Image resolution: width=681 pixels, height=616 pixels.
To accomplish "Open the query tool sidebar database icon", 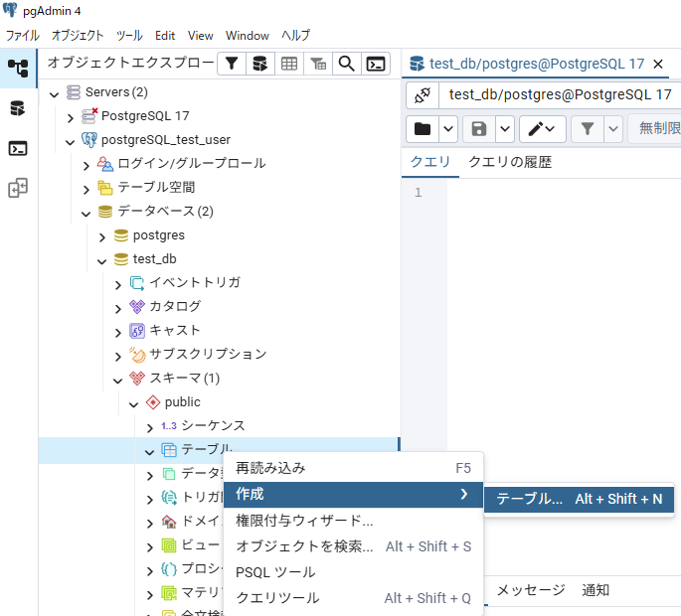I will click(x=18, y=108).
